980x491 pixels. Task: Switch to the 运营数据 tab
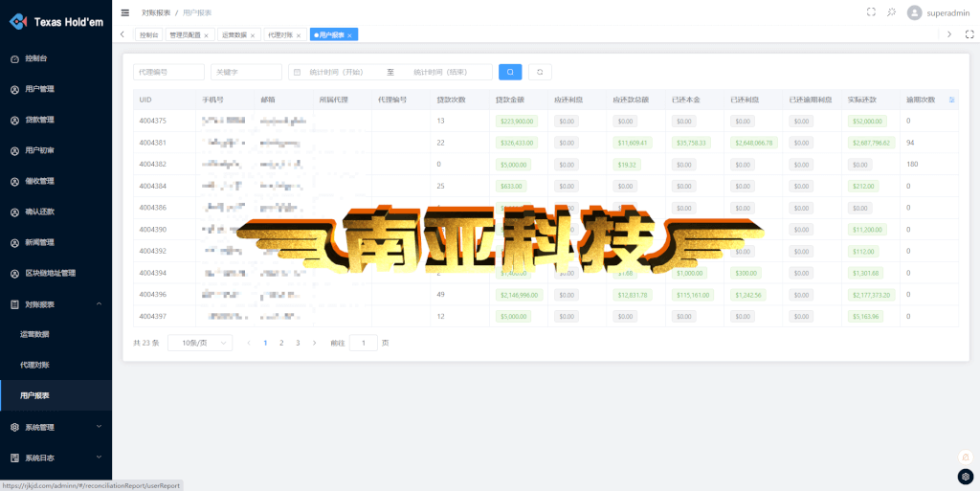(238, 35)
